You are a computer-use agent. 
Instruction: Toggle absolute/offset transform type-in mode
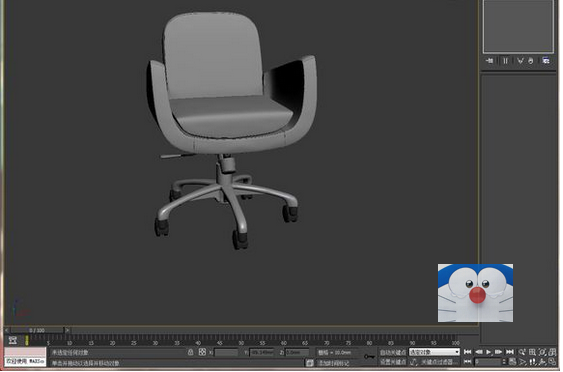(x=202, y=353)
